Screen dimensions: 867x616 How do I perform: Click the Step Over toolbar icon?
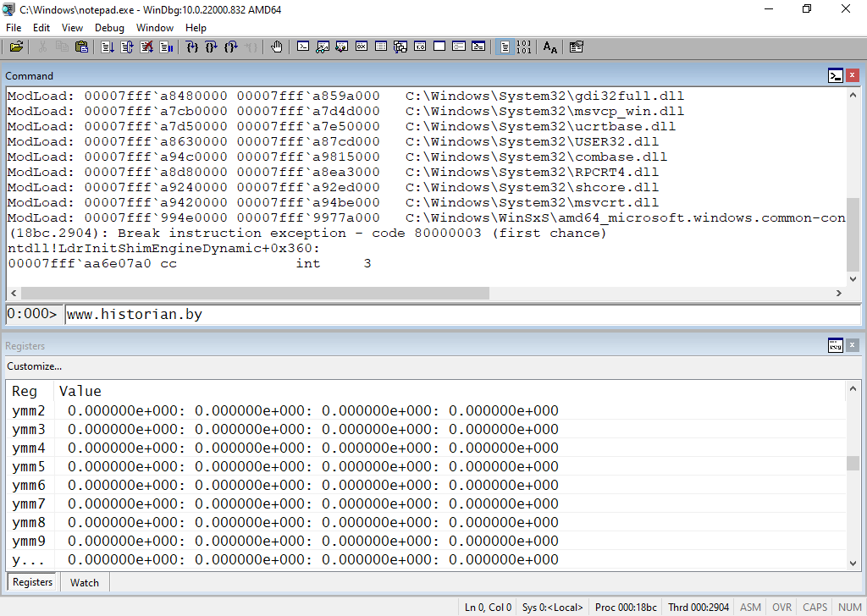pos(212,47)
